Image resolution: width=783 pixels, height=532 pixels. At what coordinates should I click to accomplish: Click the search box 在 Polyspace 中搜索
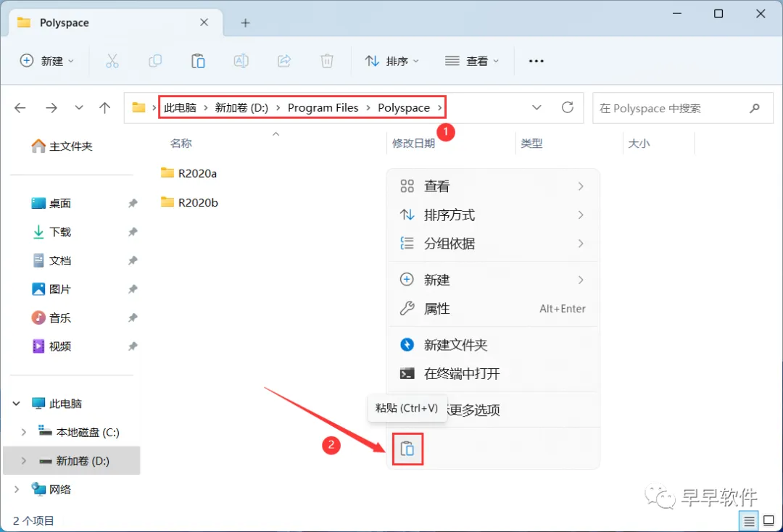point(683,108)
